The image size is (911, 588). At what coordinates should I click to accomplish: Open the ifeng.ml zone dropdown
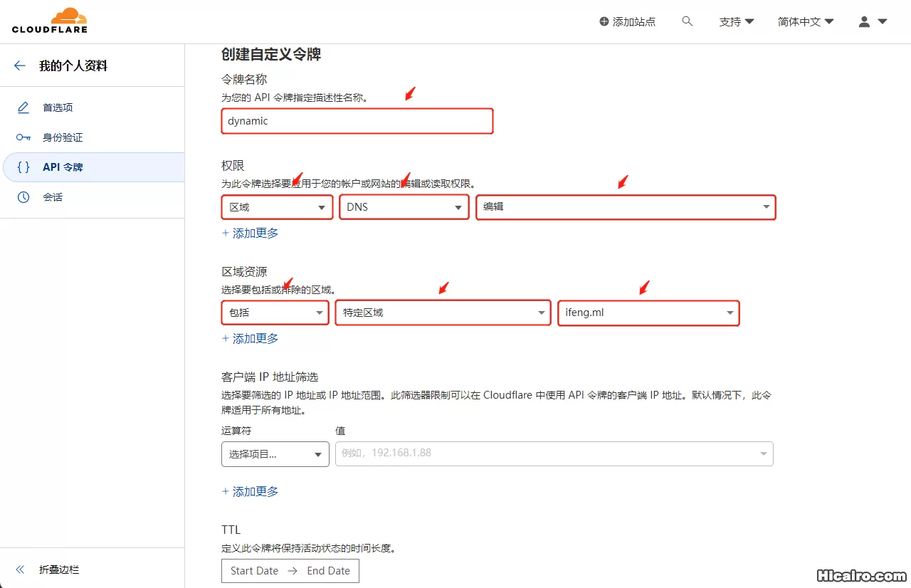(x=648, y=312)
